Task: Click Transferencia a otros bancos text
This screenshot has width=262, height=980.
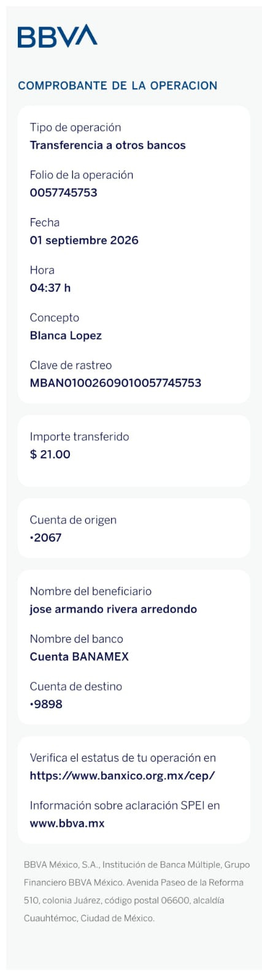Action: (x=107, y=145)
